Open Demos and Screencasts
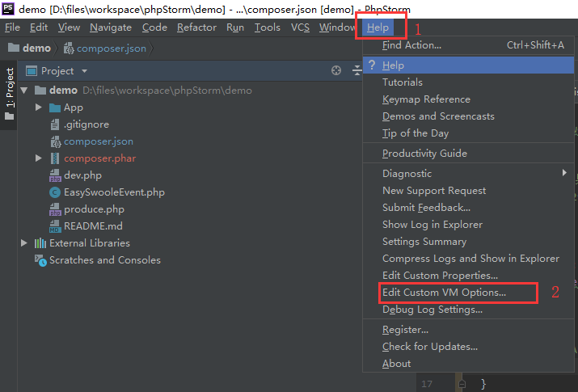 [468, 116]
